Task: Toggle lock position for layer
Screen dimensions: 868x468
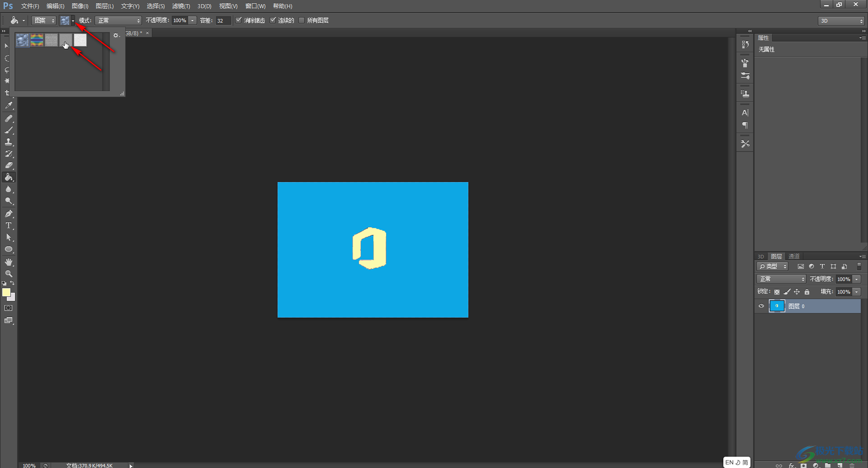Action: pyautogui.click(x=797, y=292)
